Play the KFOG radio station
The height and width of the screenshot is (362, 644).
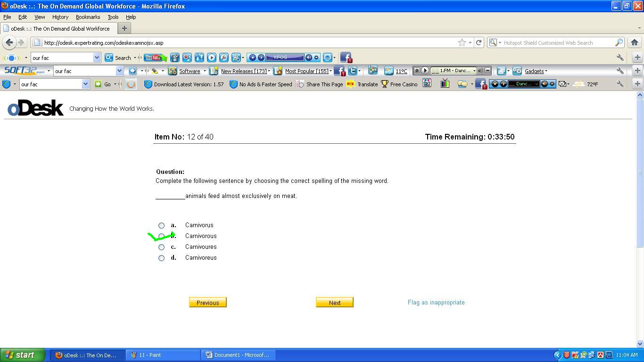click(261, 58)
